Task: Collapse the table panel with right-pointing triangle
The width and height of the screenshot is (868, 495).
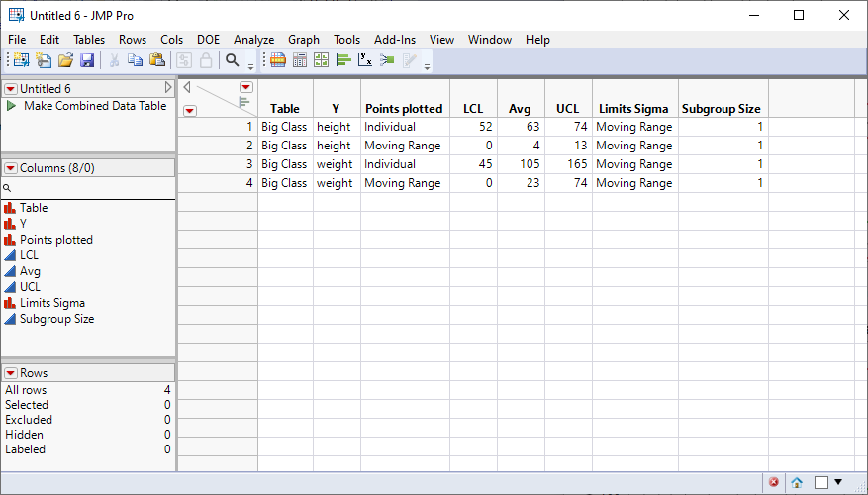Action: 168,87
